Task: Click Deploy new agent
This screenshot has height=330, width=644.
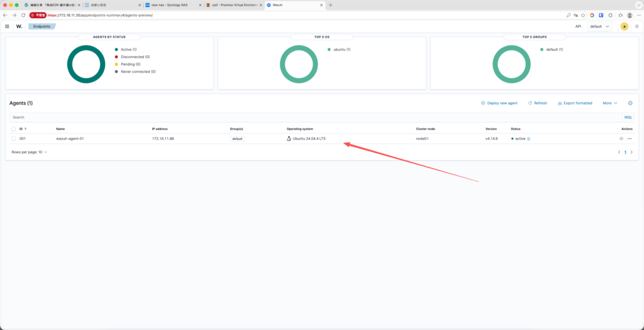Action: [x=499, y=103]
